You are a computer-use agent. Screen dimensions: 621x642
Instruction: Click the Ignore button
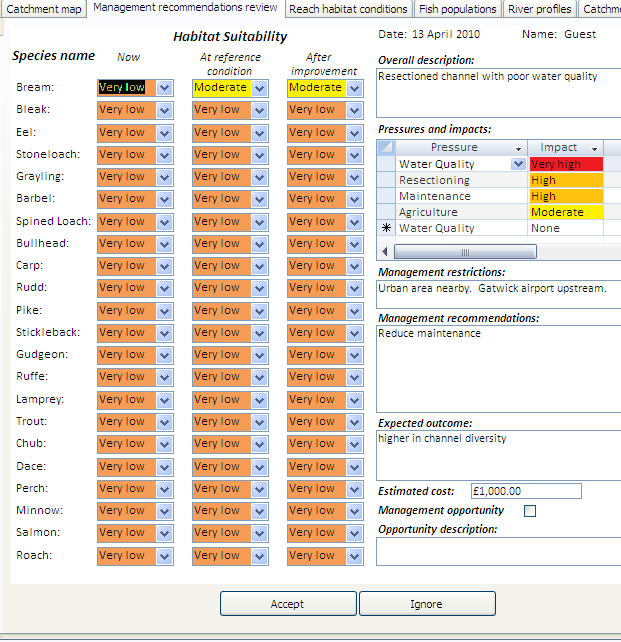point(427,604)
